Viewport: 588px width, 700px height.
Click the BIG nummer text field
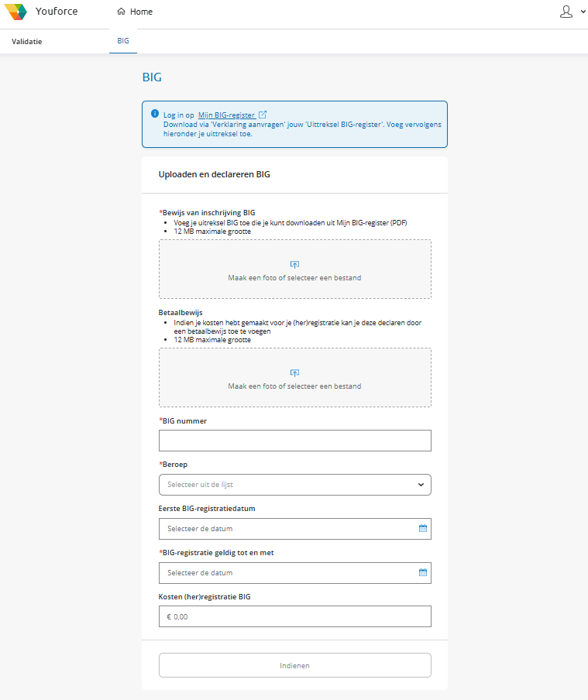point(294,441)
